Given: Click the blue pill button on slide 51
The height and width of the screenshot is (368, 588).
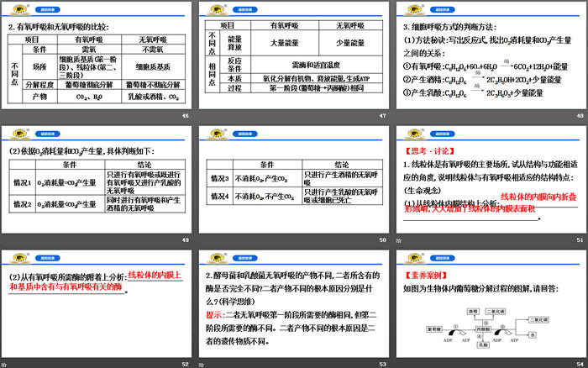Looking at the screenshot, I should coord(443,134).
